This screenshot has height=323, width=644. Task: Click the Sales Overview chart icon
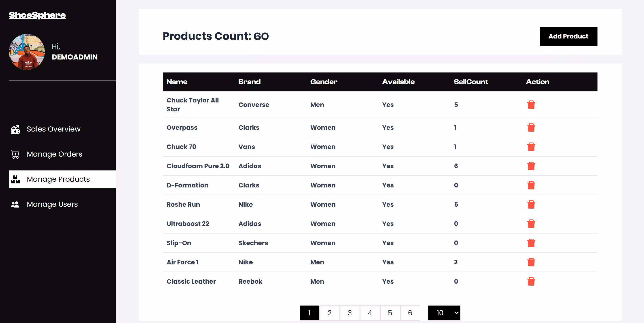(x=15, y=129)
